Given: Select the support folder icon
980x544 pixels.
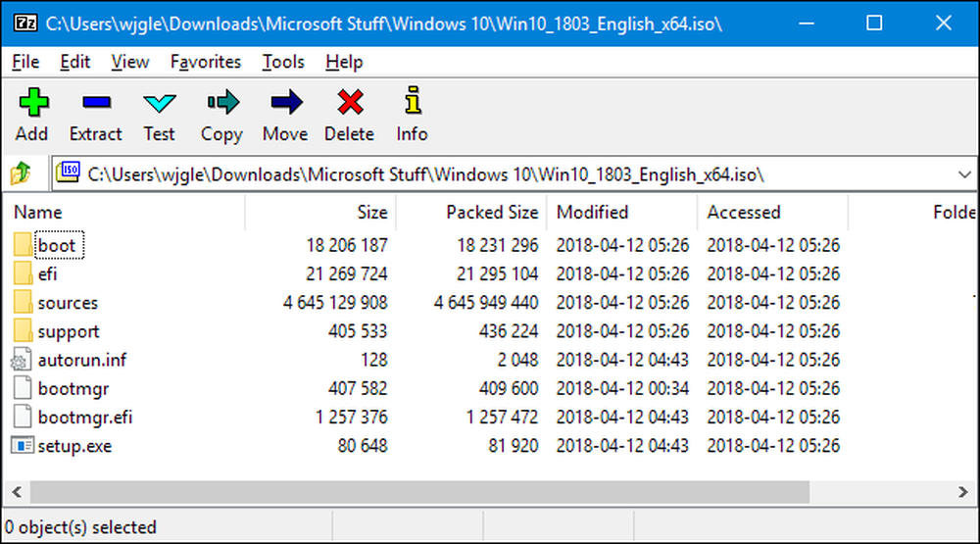Looking at the screenshot, I should click(x=23, y=330).
